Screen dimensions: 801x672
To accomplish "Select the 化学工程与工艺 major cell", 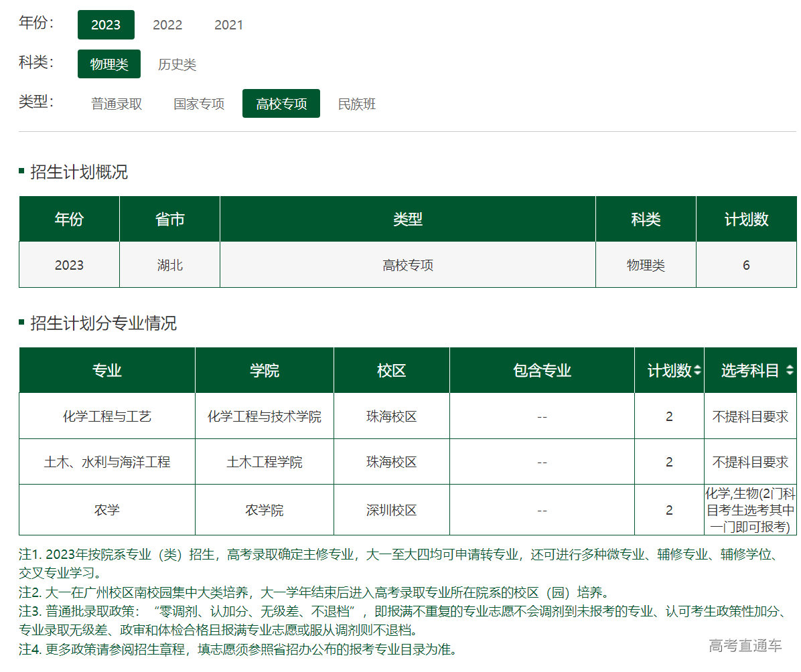I will (107, 416).
